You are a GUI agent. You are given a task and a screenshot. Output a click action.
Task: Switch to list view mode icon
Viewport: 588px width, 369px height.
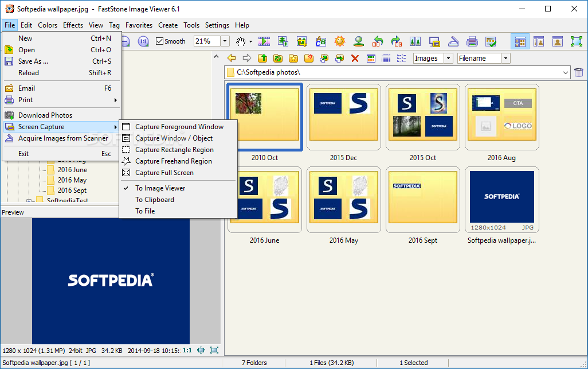click(401, 58)
